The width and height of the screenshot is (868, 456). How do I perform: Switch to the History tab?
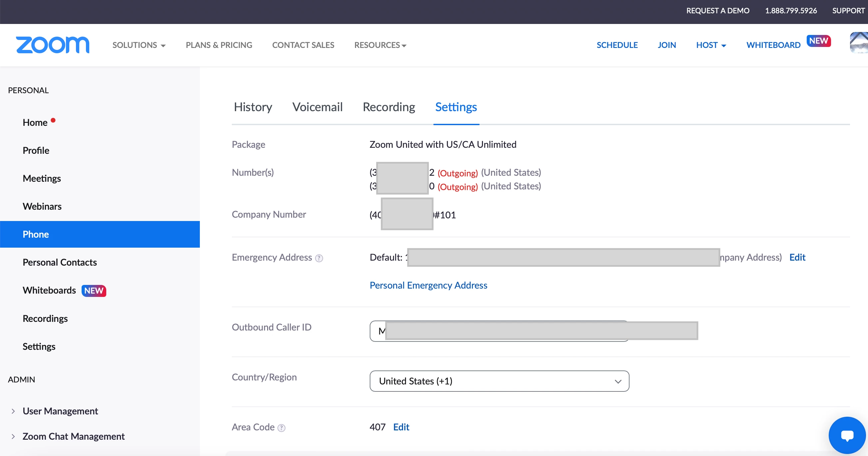(253, 107)
